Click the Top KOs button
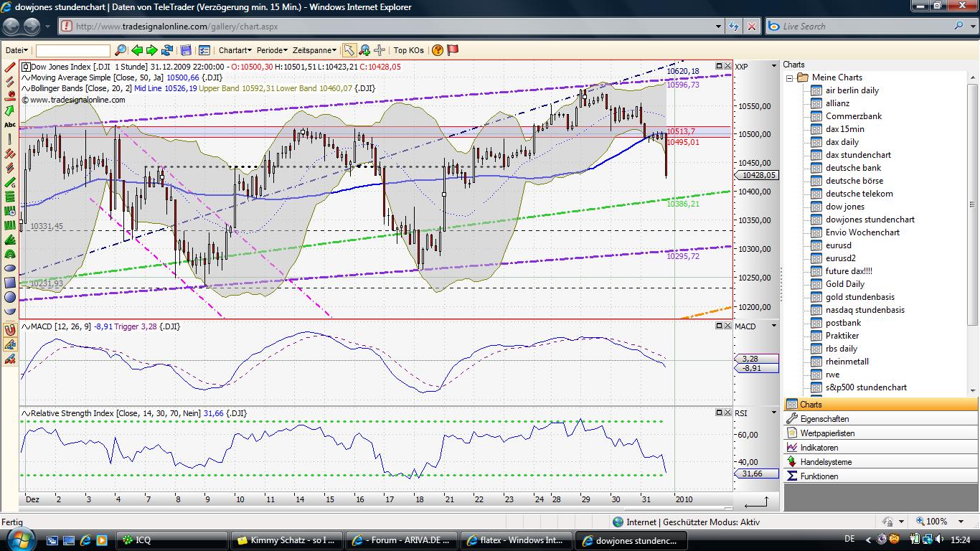 pos(408,50)
